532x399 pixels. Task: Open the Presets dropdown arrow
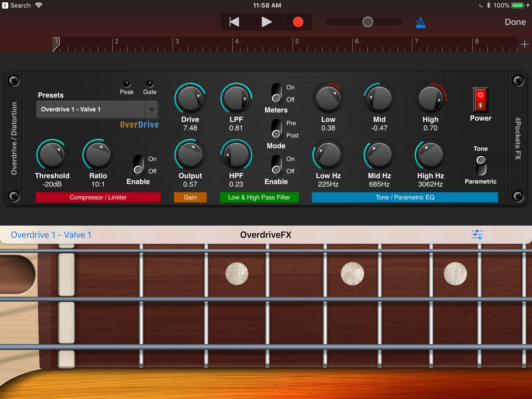coord(151,109)
